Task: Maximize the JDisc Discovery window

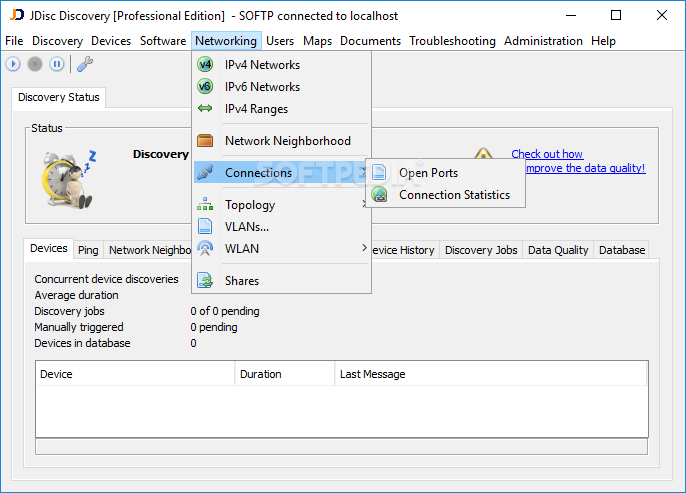Action: click(x=616, y=15)
